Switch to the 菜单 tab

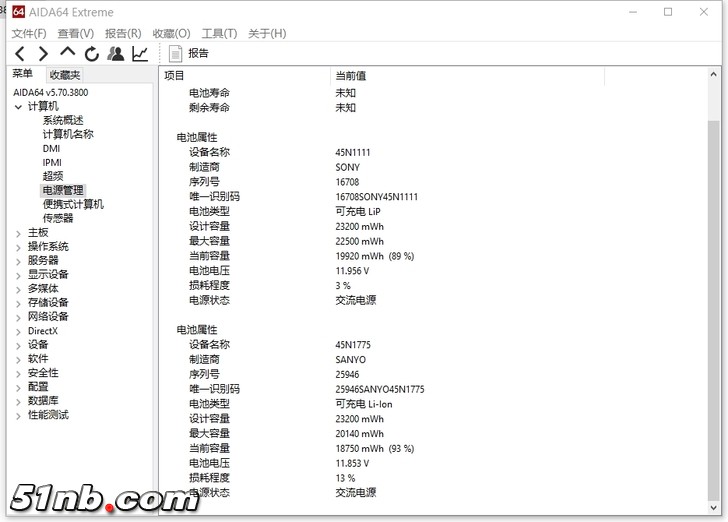tap(22, 74)
